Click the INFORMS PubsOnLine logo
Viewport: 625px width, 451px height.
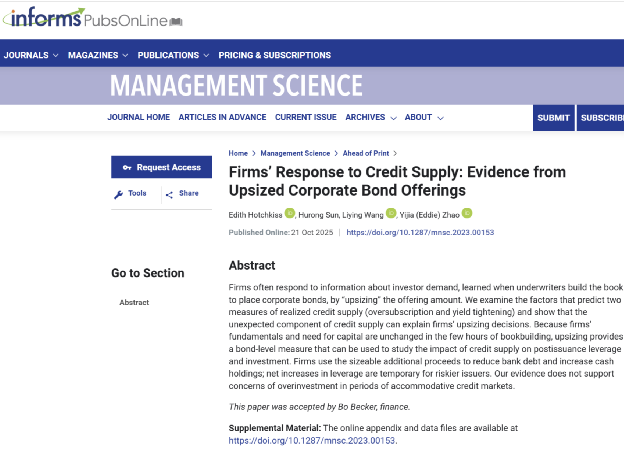[77, 18]
